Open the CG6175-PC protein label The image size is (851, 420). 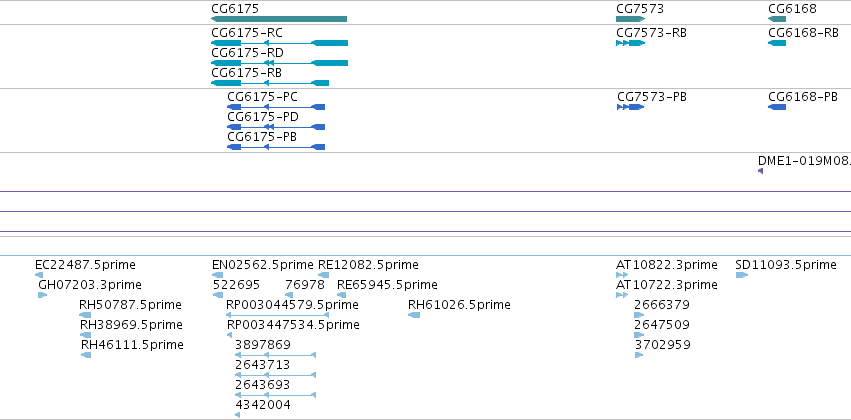tap(262, 97)
